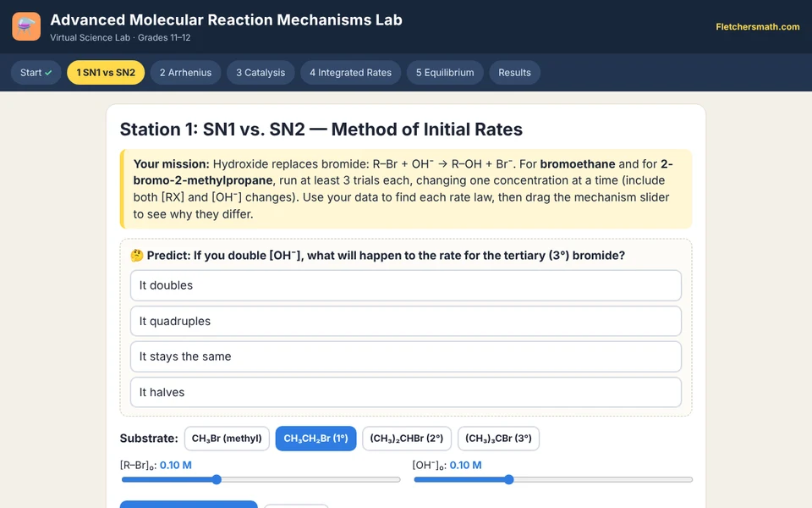Open the Fletchersmath.com link
812x508 pixels.
point(757,26)
